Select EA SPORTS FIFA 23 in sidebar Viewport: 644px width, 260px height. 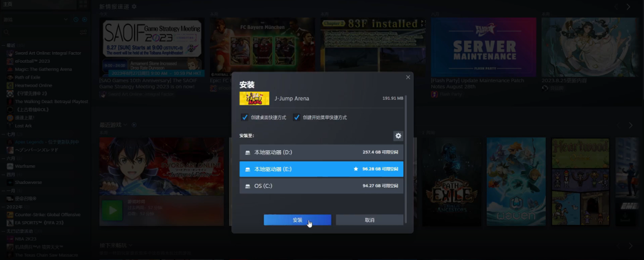[39, 223]
